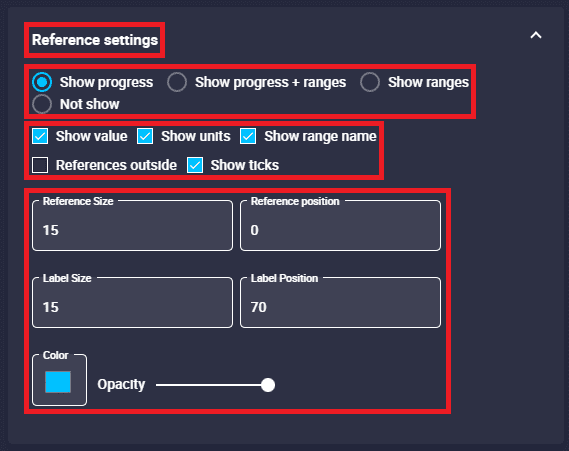Select the Show progress radio button
Image resolution: width=569 pixels, height=451 pixels.
[x=42, y=82]
